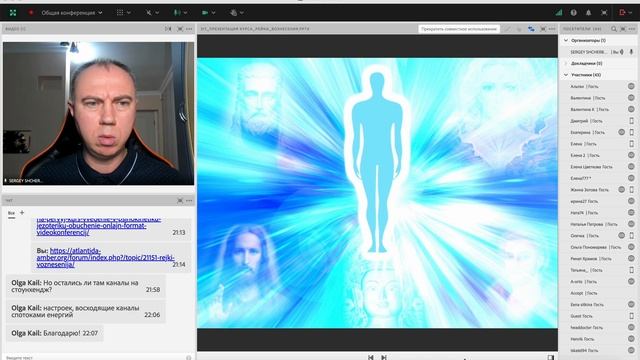Open the speaker options dropdown arrow

[x=157, y=13]
